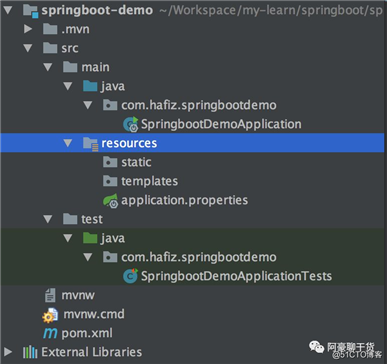Open the pom.xml file
The width and height of the screenshot is (387, 364).
click(x=87, y=333)
